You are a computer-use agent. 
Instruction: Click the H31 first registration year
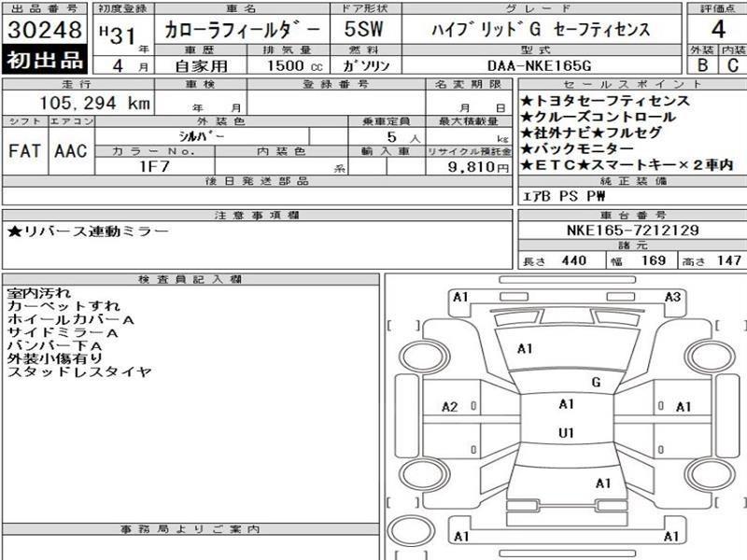click(118, 35)
